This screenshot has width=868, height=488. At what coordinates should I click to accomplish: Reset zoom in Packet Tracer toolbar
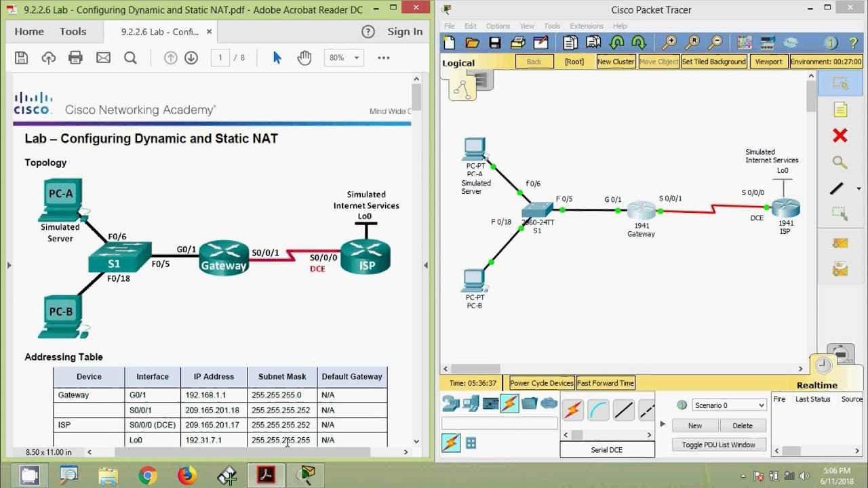692,43
